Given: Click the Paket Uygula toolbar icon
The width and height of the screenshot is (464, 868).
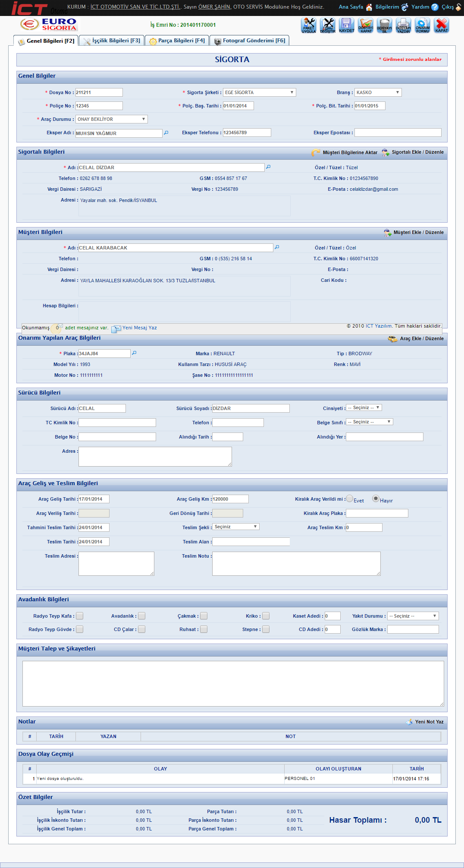Looking at the screenshot, I should click(x=308, y=25).
